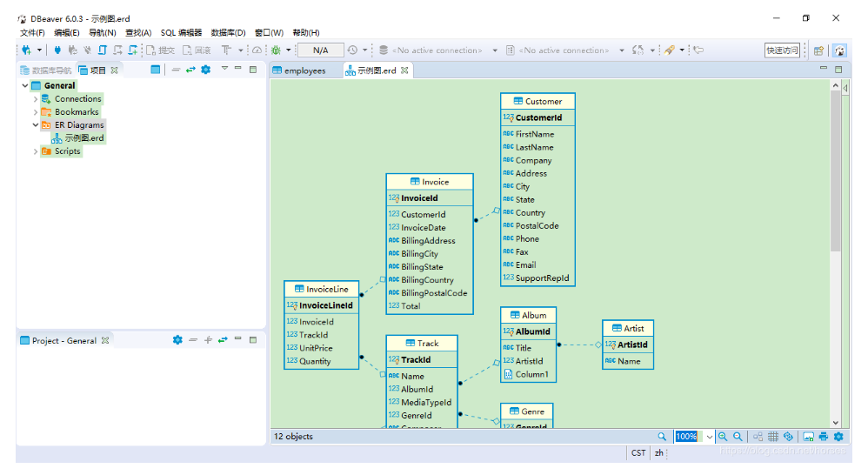
Task: Open the zoom percentage dropdown
Action: pyautogui.click(x=710, y=437)
